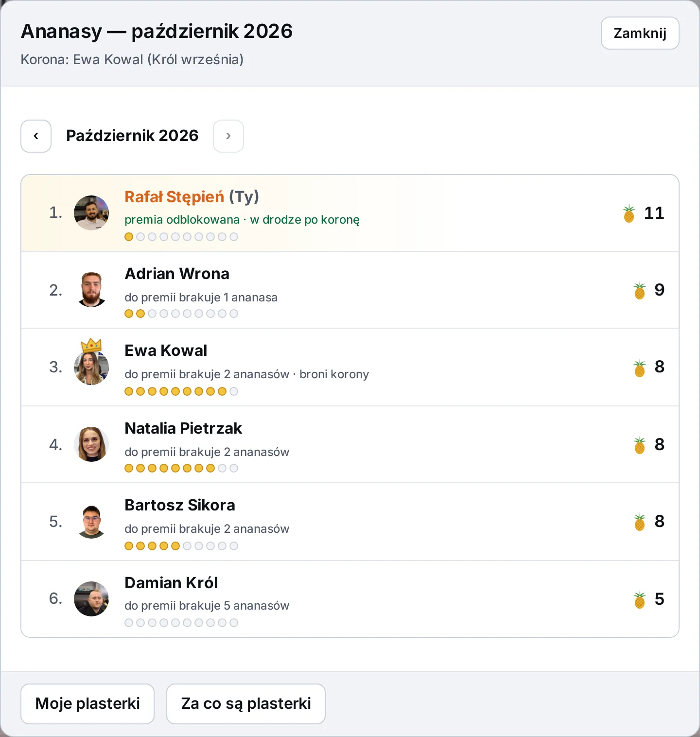The height and width of the screenshot is (737, 700).
Task: Click the 'Ananasy — październik 2026' title
Action: (x=157, y=31)
